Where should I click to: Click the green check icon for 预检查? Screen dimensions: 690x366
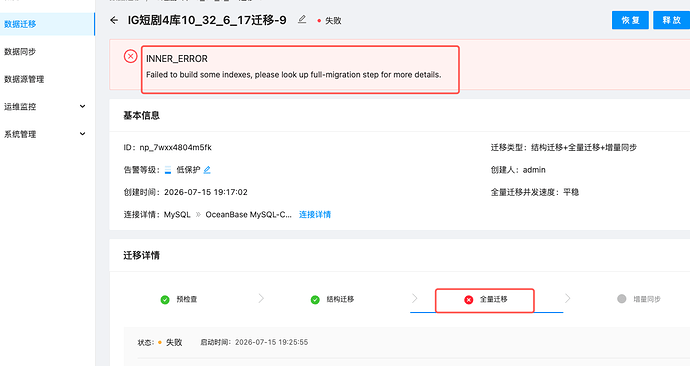[x=165, y=300]
